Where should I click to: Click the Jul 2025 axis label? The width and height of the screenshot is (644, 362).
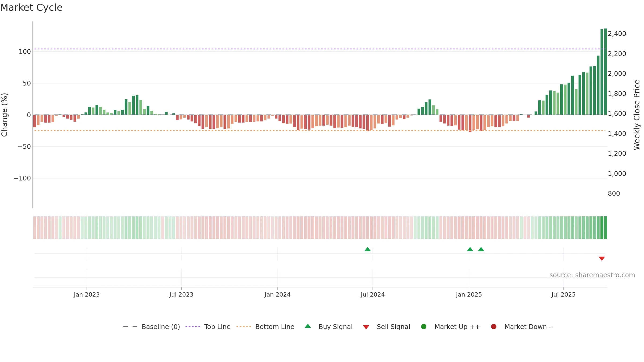pos(563,294)
